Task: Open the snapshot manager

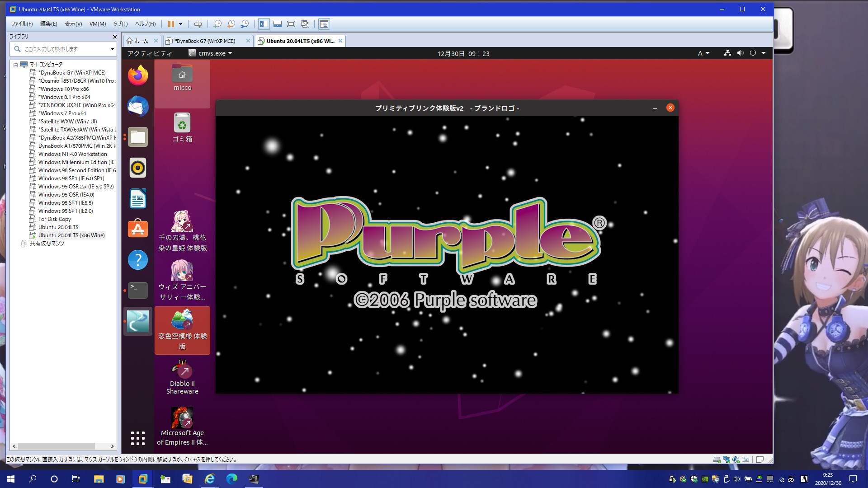Action: click(245, 24)
